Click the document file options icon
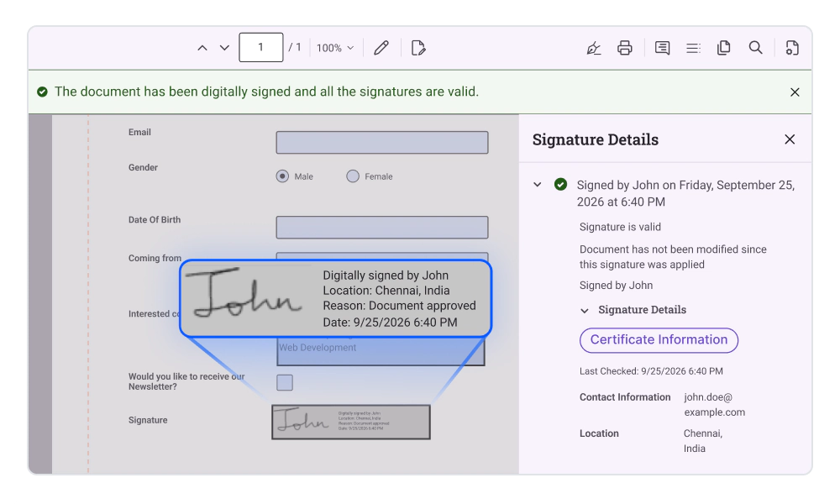Screen dimensions: 840x504 [792, 48]
